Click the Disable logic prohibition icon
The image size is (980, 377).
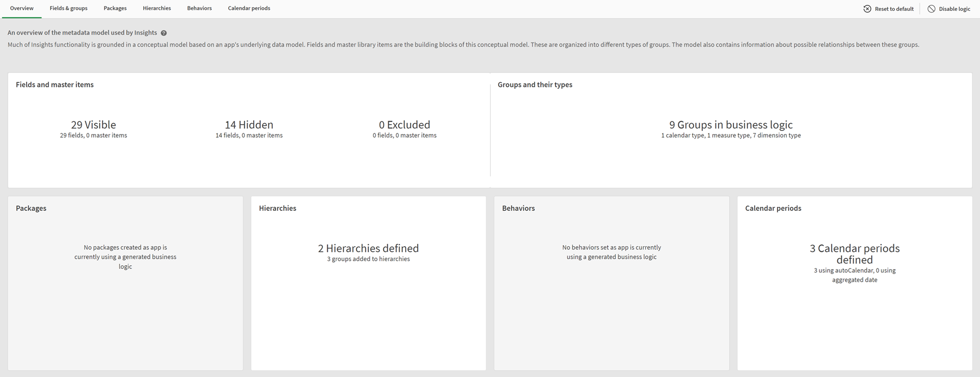(x=932, y=9)
